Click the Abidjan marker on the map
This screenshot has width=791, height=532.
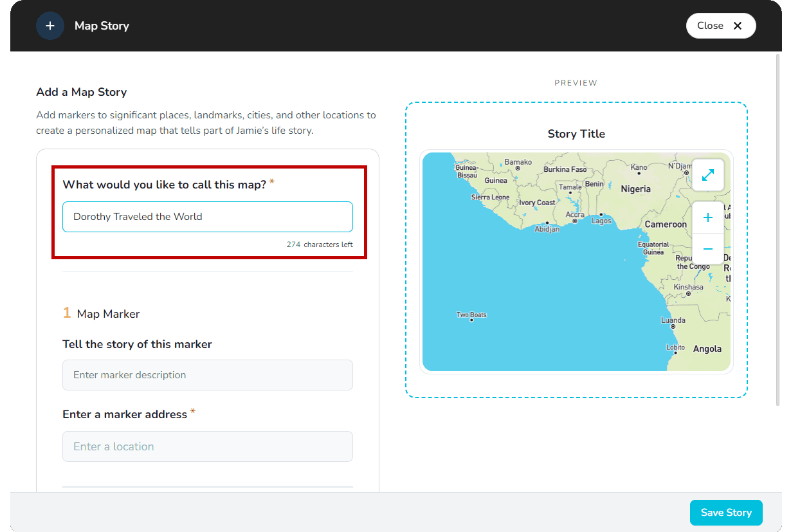547,223
